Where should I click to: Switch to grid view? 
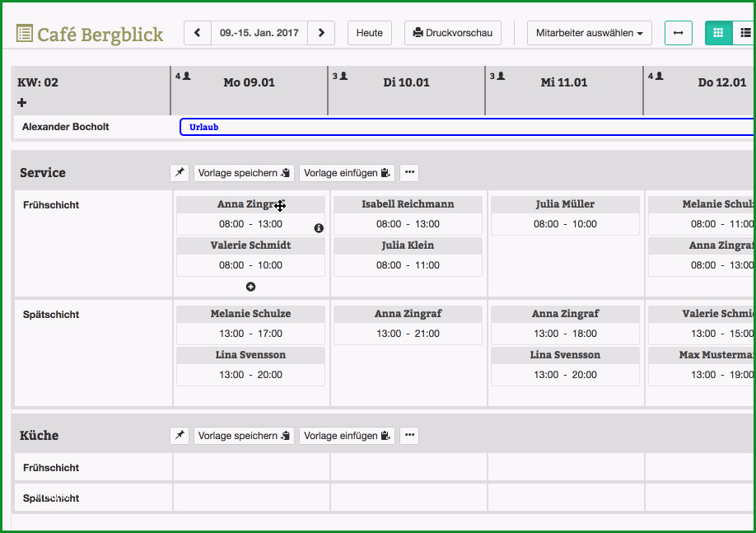tap(718, 33)
